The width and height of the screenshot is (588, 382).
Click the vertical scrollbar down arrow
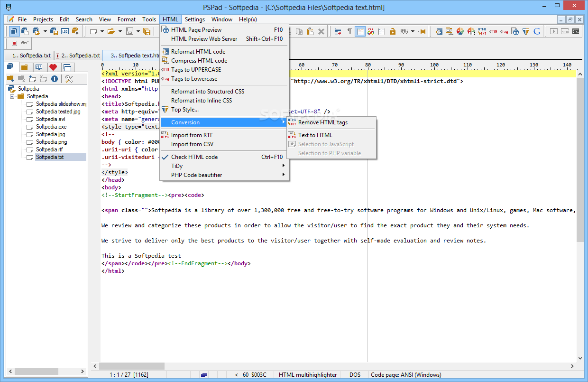coord(580,359)
